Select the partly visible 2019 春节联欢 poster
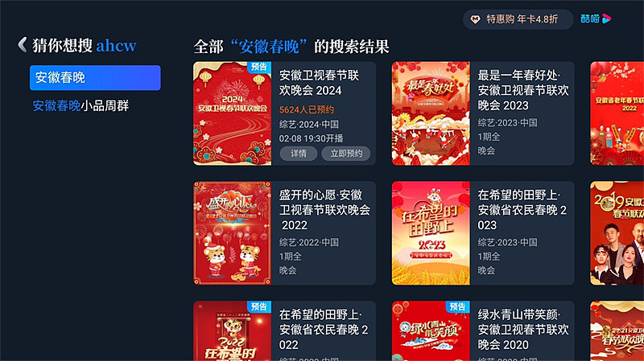This screenshot has width=644, height=361. (x=617, y=233)
